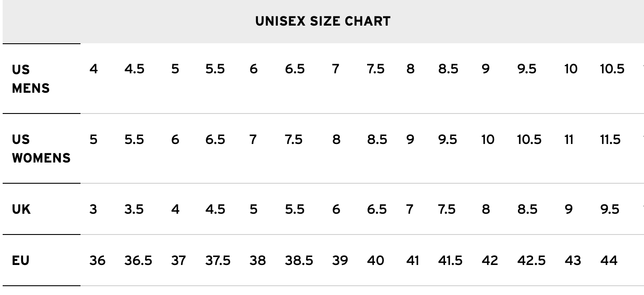Click EU size 44
The image size is (644, 295).
609,261
